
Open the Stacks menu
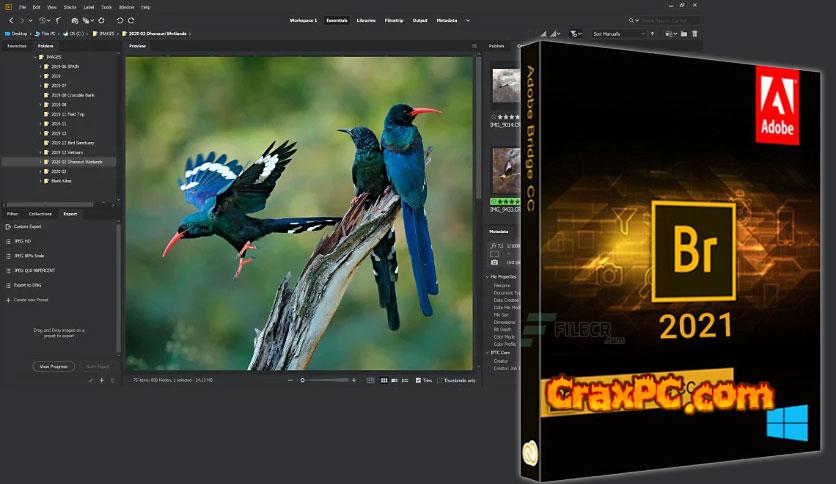click(71, 7)
